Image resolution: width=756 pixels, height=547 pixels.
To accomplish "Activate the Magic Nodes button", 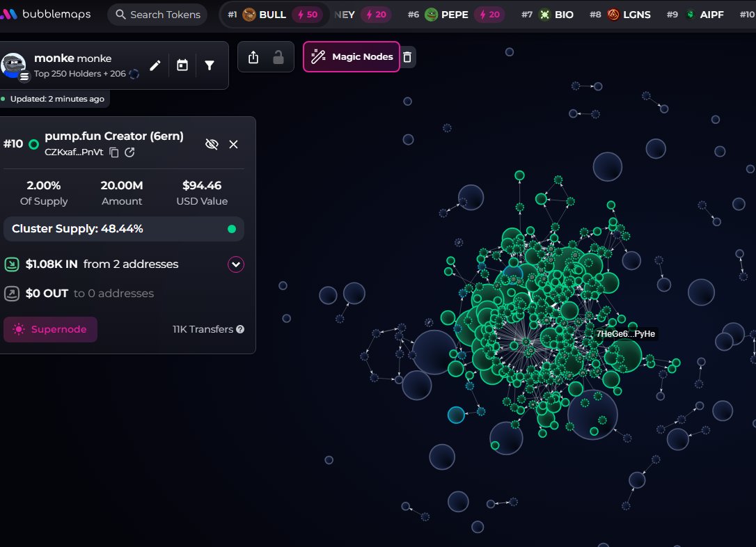I will click(352, 57).
